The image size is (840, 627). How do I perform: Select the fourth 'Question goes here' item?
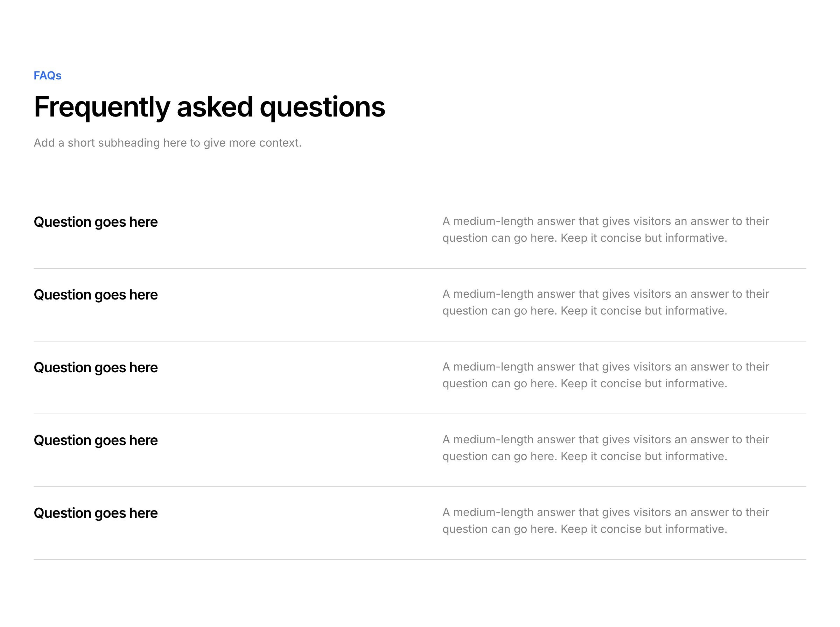point(96,441)
